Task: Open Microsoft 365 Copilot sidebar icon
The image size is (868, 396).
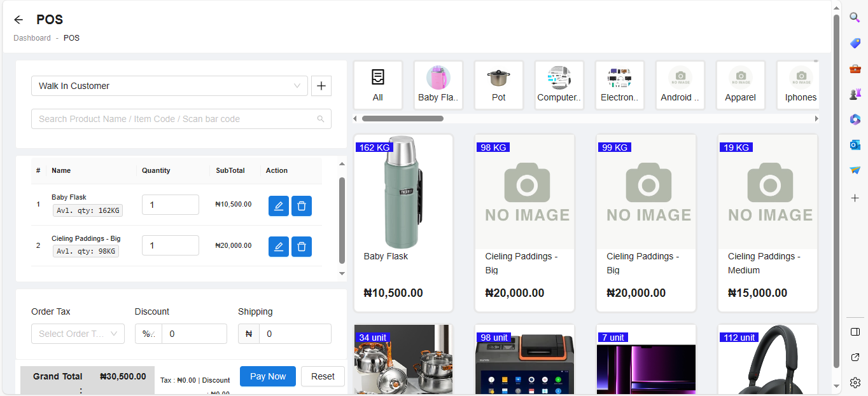Action: click(x=855, y=119)
